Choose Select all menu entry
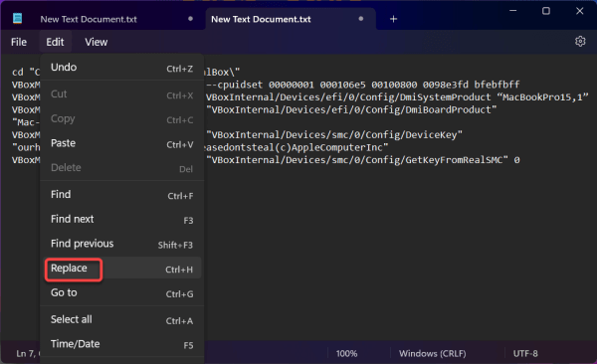Screen dimensions: 597x364 [121, 319]
